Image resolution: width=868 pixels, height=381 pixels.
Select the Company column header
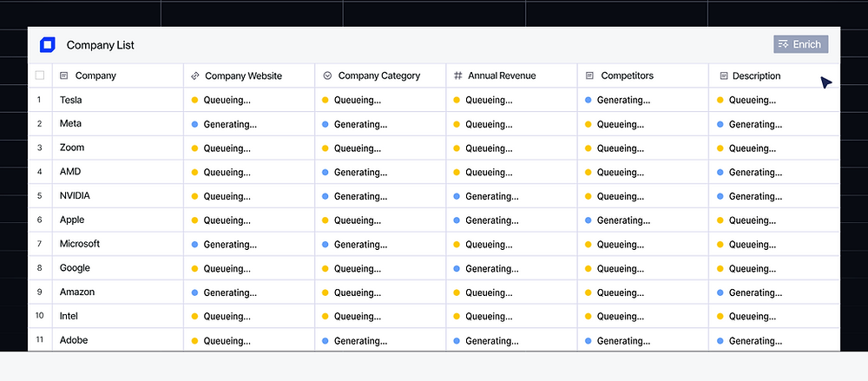tap(118, 76)
